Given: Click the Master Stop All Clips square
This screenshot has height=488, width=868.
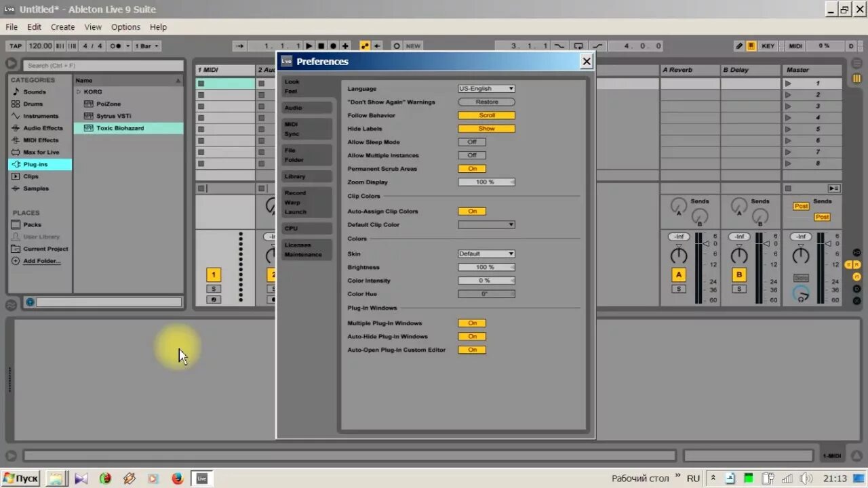Looking at the screenshot, I should [x=788, y=188].
